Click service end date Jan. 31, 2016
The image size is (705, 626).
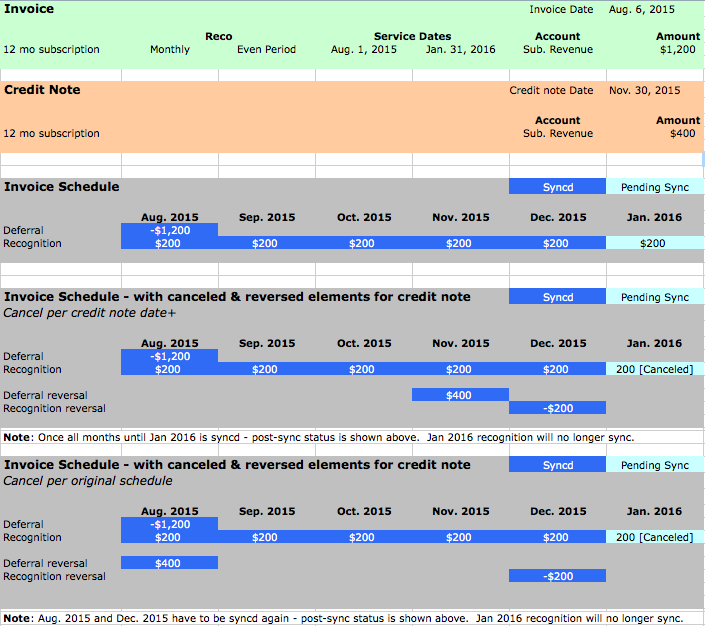pyautogui.click(x=460, y=49)
